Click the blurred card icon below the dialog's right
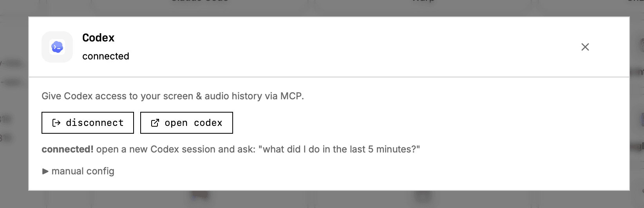 [423, 195]
